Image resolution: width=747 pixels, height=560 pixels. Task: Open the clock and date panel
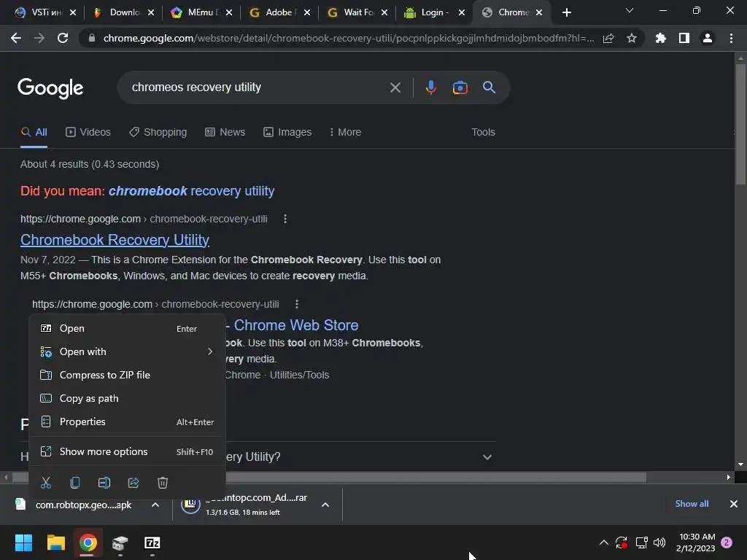(695, 542)
